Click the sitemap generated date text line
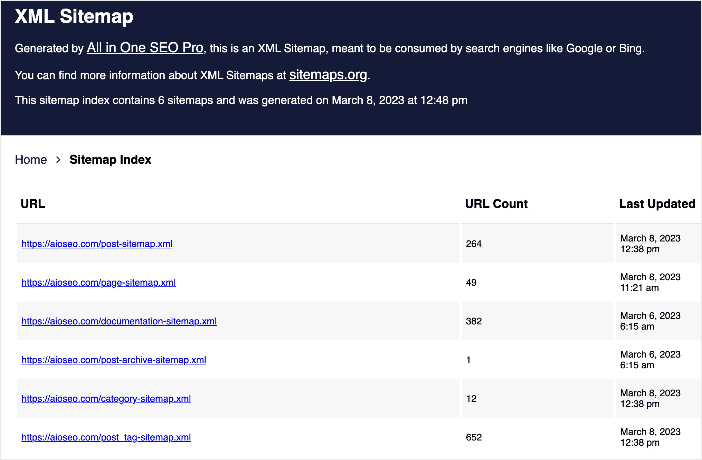702x460 pixels. point(241,100)
